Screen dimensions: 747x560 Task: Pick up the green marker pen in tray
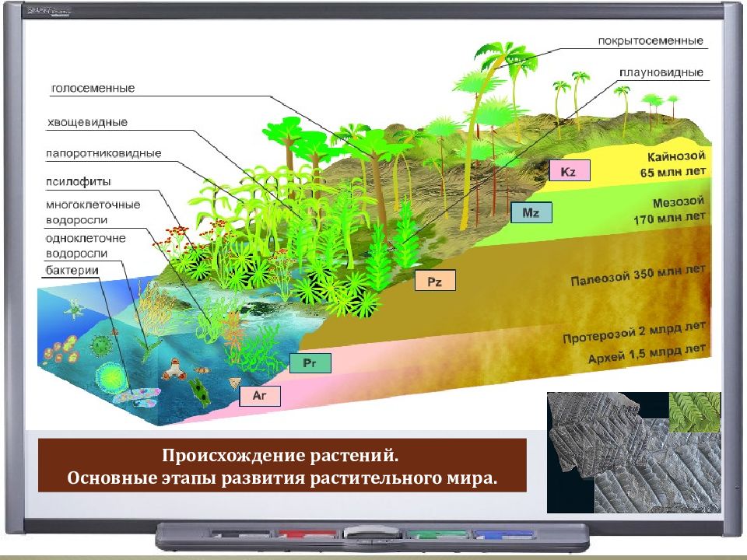click(437, 534)
